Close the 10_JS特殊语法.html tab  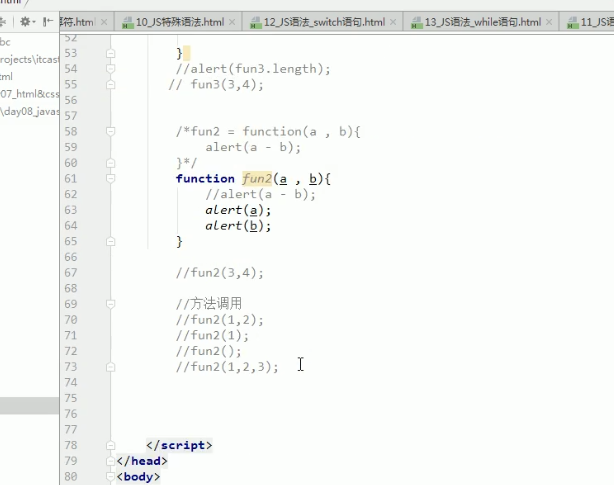[x=232, y=22]
